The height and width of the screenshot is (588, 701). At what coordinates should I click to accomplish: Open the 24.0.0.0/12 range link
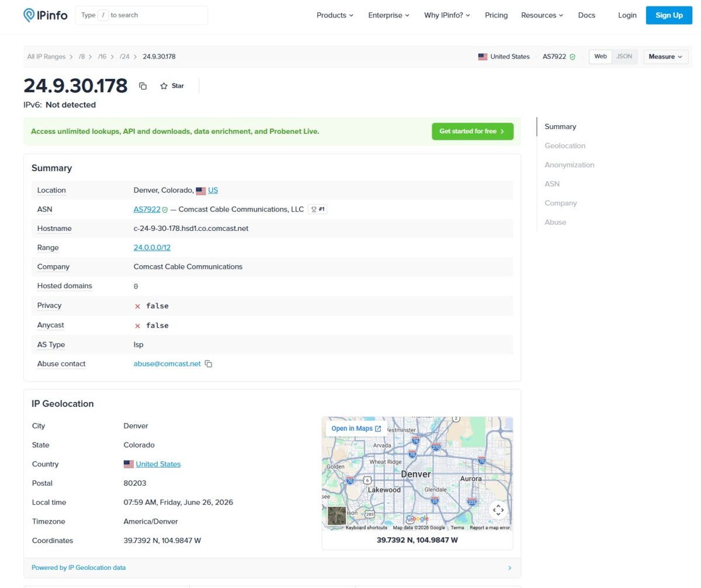pyautogui.click(x=152, y=248)
